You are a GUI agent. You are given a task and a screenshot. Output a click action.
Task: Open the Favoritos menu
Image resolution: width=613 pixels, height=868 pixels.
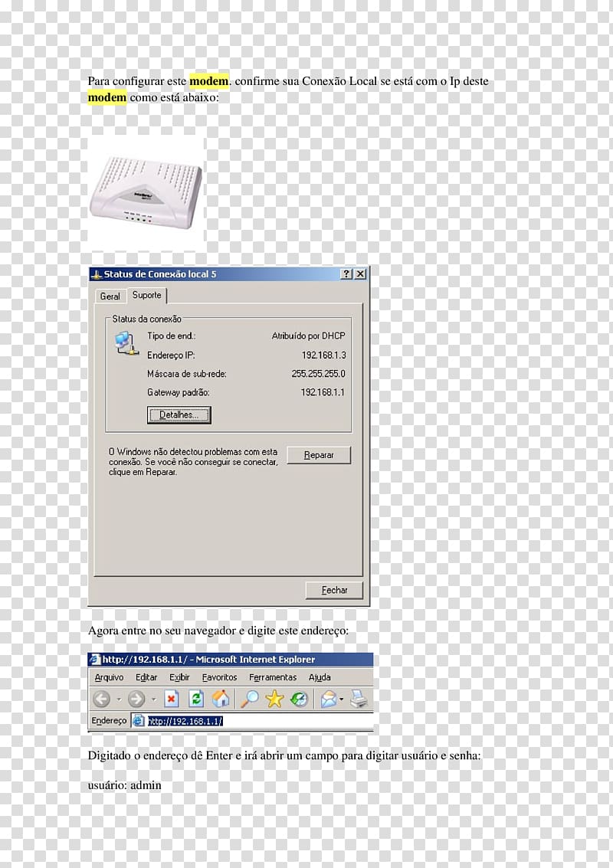click(x=219, y=677)
